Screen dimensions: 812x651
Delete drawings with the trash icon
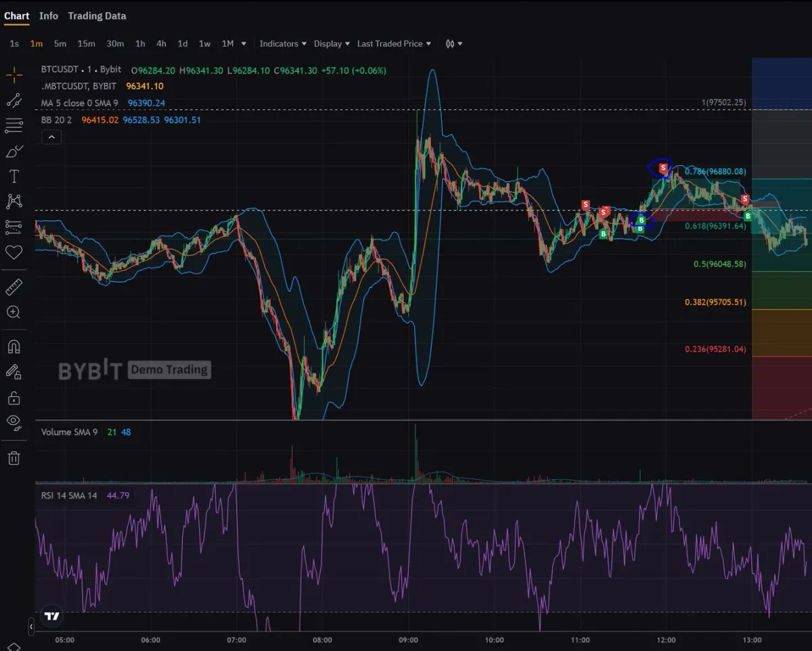coord(14,458)
